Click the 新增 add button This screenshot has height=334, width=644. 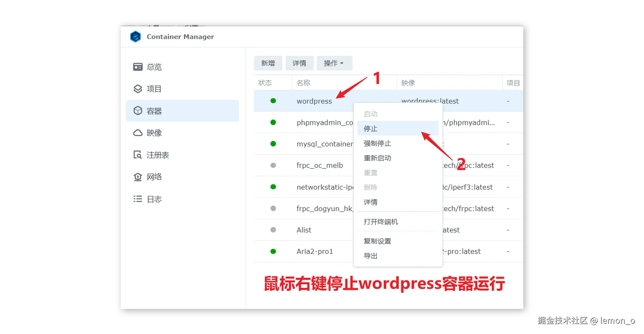[268, 63]
